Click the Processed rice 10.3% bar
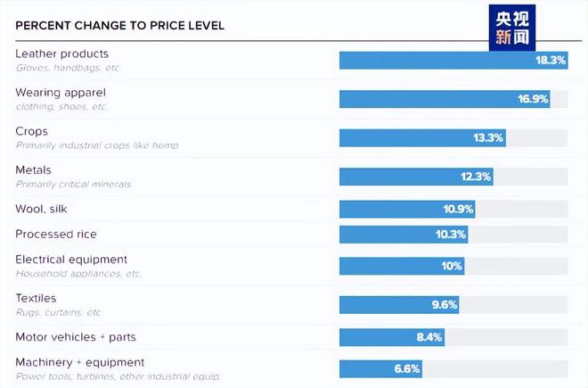The height and width of the screenshot is (388, 588). (404, 235)
